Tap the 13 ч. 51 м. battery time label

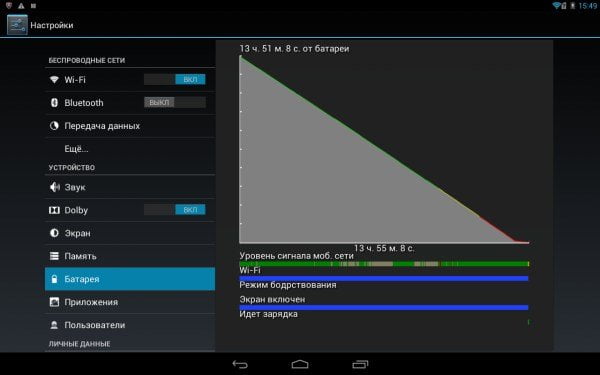(x=294, y=49)
